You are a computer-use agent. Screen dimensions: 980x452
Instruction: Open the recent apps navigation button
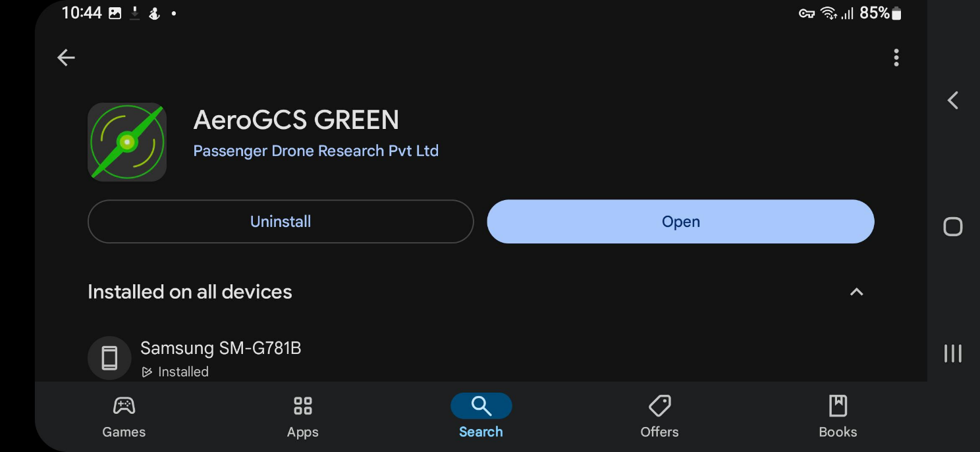point(952,353)
